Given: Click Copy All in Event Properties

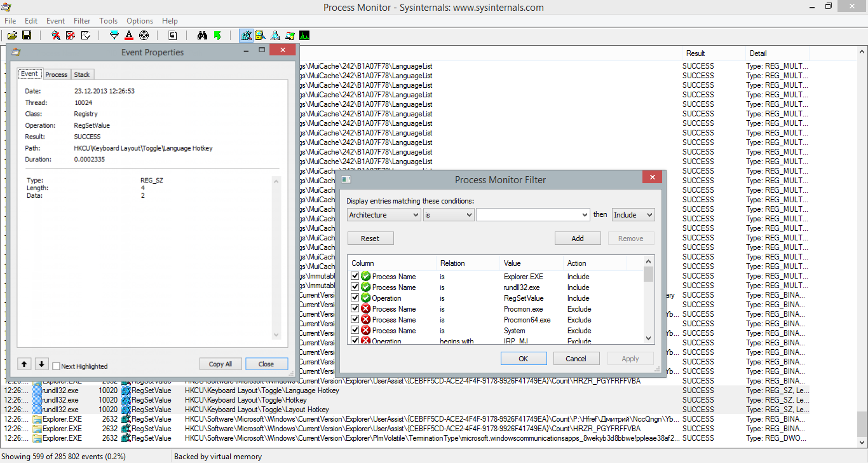Looking at the screenshot, I should pyautogui.click(x=220, y=364).
